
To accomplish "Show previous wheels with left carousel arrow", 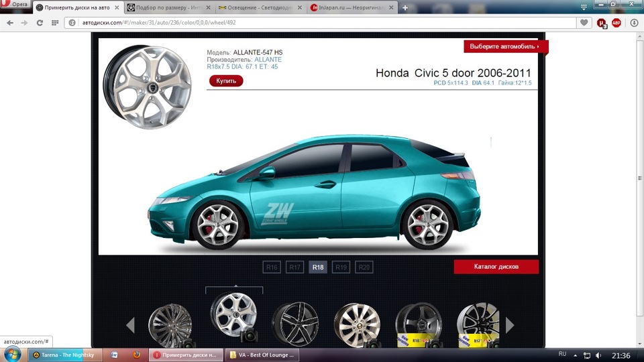I will click(x=131, y=324).
